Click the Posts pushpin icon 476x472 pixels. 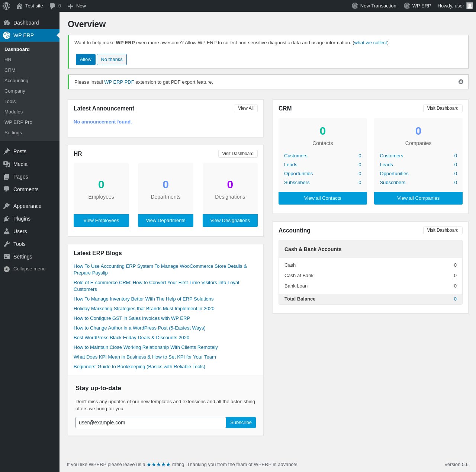[7, 151]
